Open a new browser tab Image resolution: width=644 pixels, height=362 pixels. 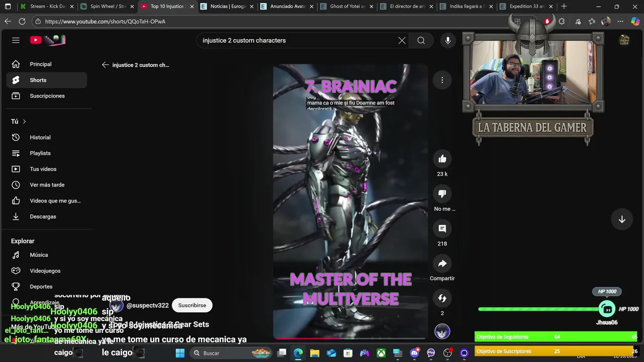pos(563,7)
